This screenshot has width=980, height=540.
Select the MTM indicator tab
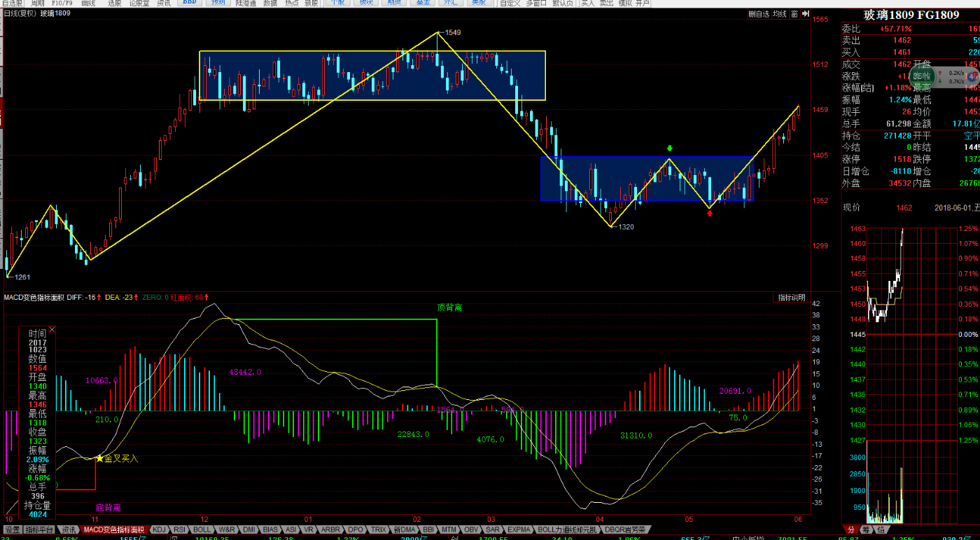[x=449, y=529]
